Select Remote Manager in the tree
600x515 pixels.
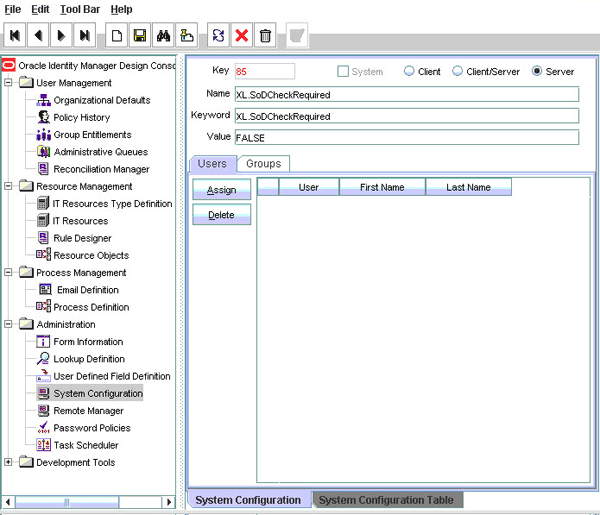pyautogui.click(x=88, y=411)
